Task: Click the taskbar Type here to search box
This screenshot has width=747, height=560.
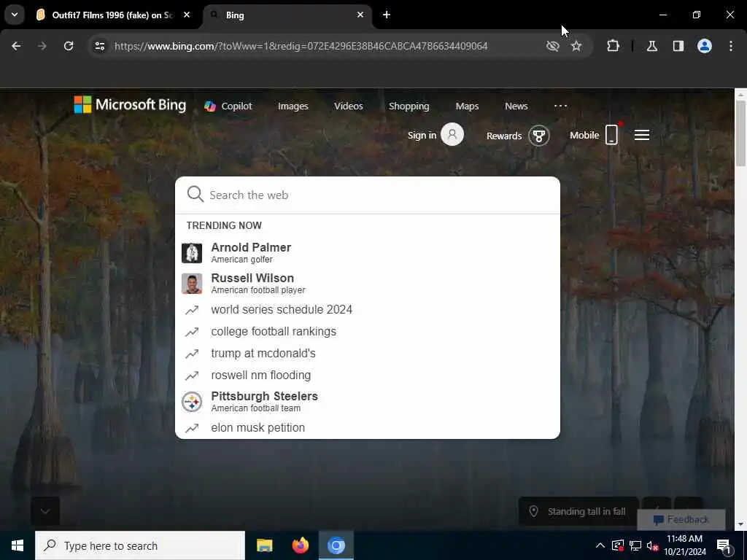Action: [140, 545]
